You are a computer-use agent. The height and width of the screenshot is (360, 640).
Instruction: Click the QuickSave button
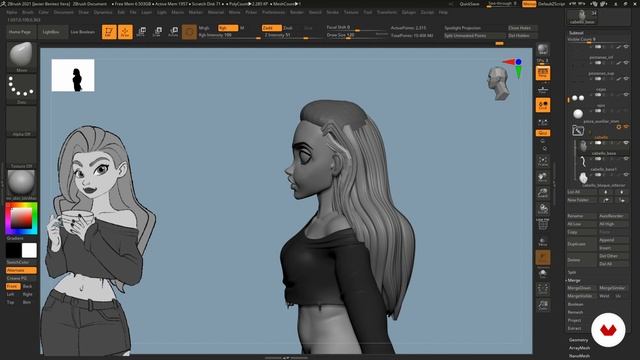click(x=469, y=4)
